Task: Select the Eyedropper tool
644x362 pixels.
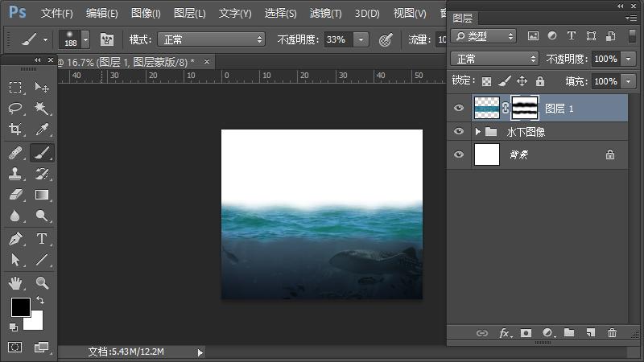Action: pos(42,130)
